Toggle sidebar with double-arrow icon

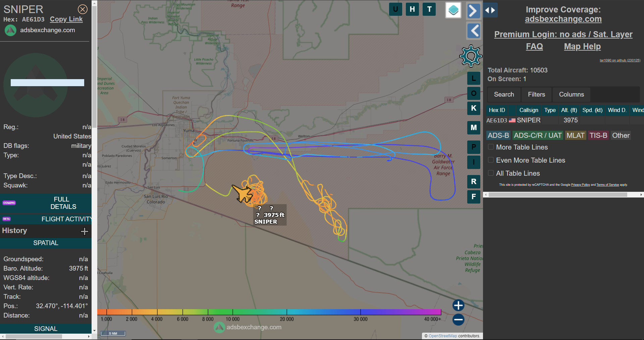pos(490,10)
